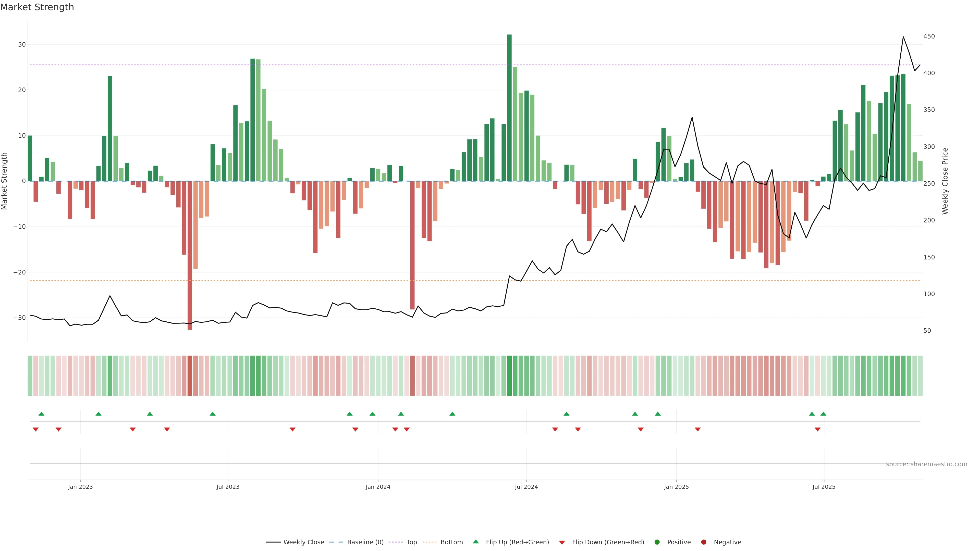Click the Jan 2024 x-axis label
Screen dimensions: 980x551
point(378,487)
